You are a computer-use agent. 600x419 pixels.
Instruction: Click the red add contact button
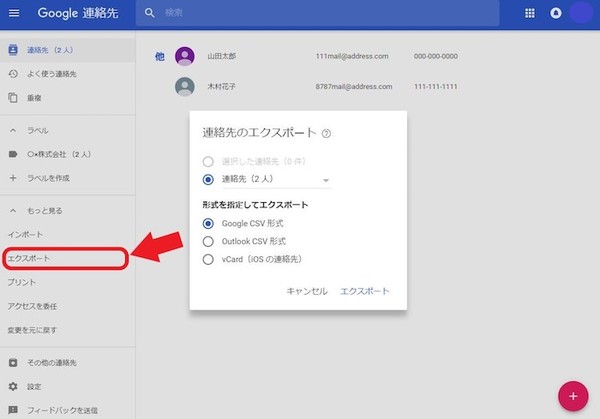573,395
